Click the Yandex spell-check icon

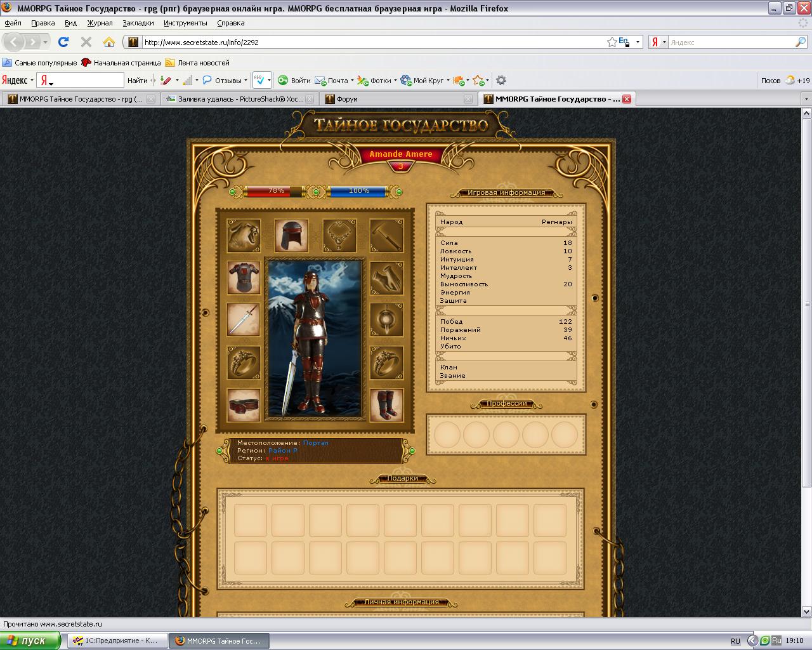click(x=259, y=81)
